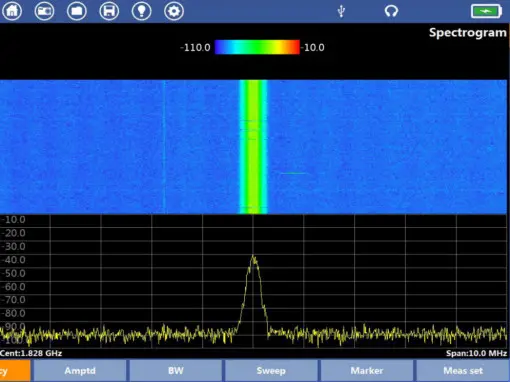
Task: Select the Sweep menu tab
Action: pos(271,371)
